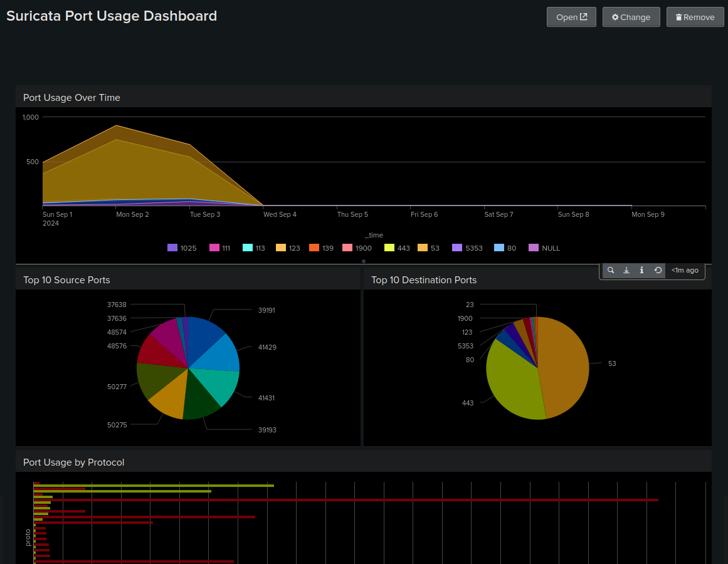Image resolution: width=728 pixels, height=564 pixels.
Task: Click the Top 10 Destination Ports title
Action: (x=424, y=280)
